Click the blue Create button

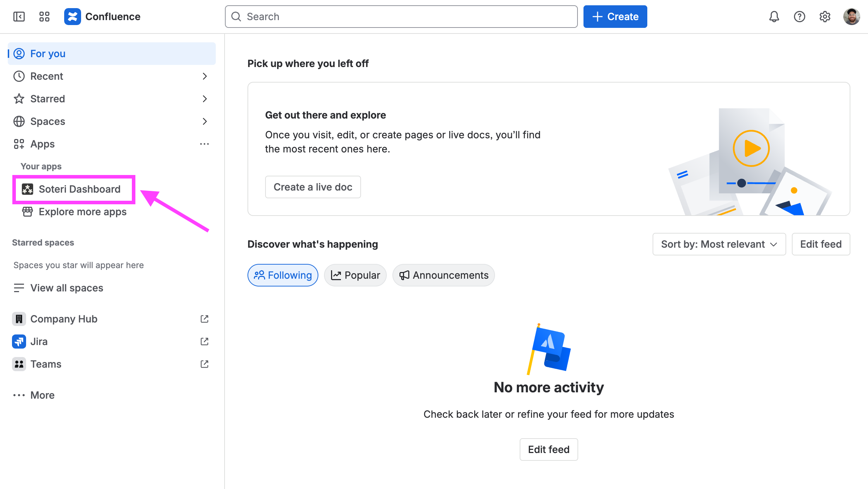615,17
